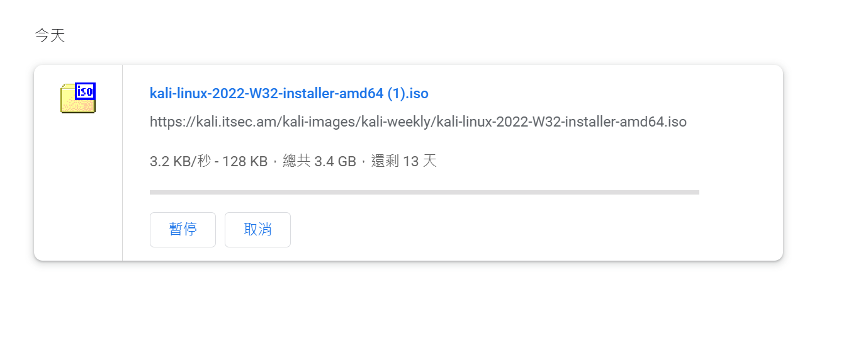This screenshot has width=868, height=340.
Task: Click the left end of the progress bar
Action: [x=153, y=192]
